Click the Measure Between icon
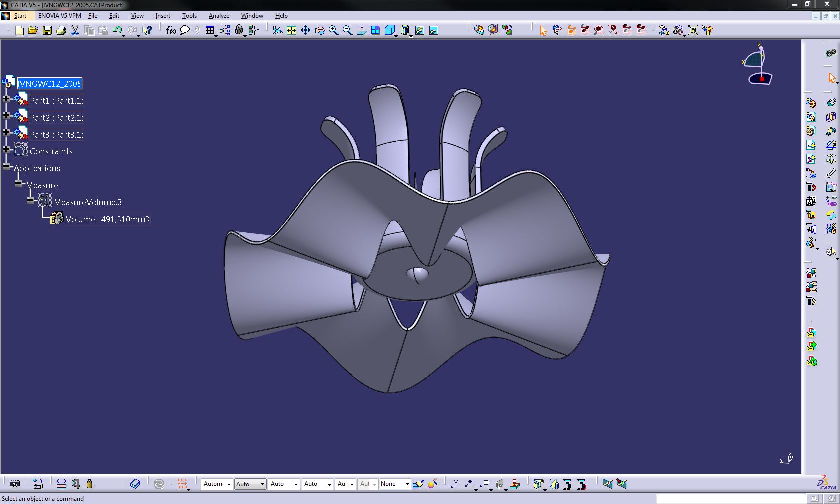Screen dimensions: 840x504 (61, 484)
